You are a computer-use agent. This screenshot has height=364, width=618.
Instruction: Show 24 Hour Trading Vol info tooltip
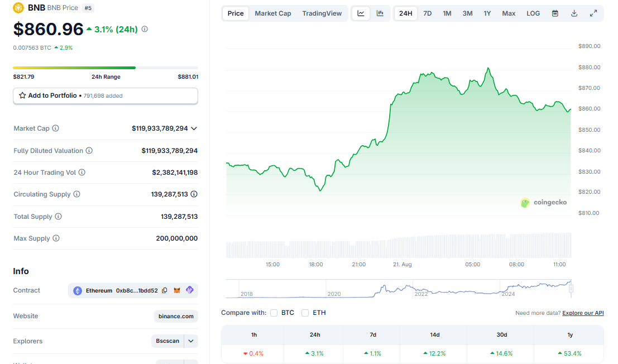(82, 172)
